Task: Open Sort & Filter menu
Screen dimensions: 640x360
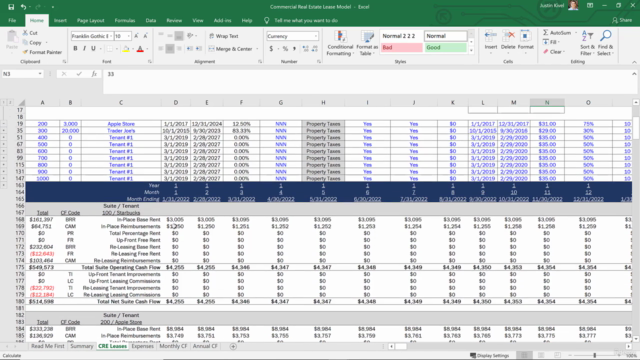Action: point(586,43)
